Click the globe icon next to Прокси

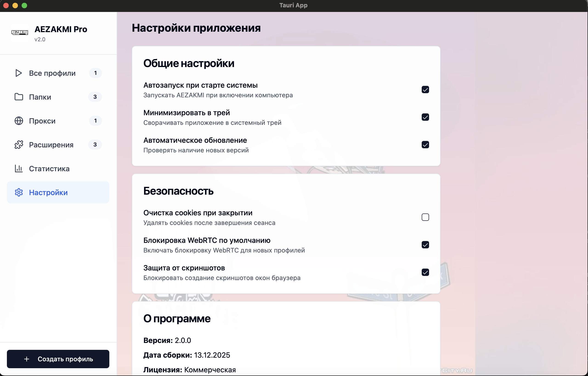pos(18,121)
